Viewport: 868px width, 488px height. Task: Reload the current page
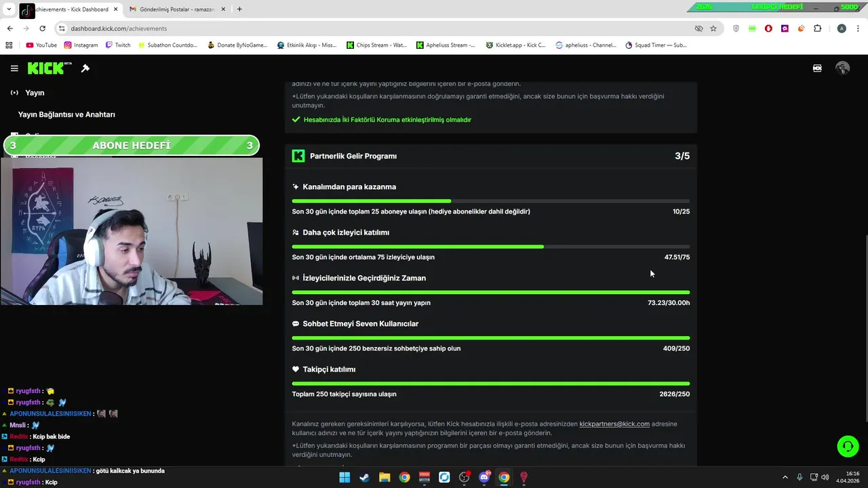pos(42,28)
